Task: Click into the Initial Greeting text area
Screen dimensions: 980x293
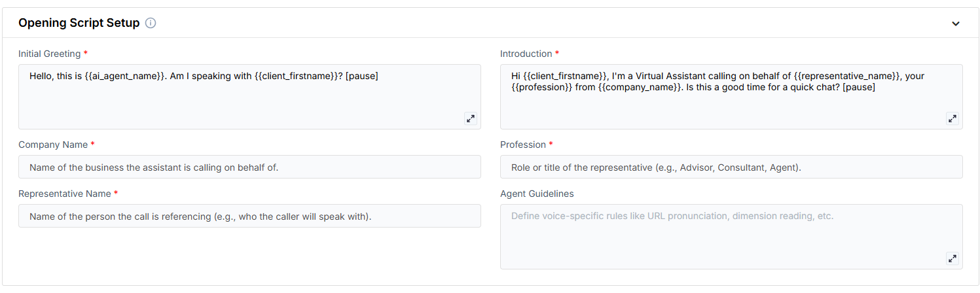Action: (249, 101)
